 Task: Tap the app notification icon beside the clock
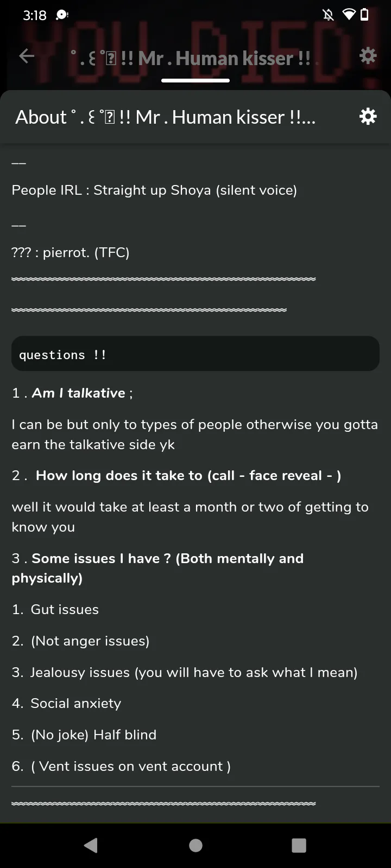tap(62, 15)
